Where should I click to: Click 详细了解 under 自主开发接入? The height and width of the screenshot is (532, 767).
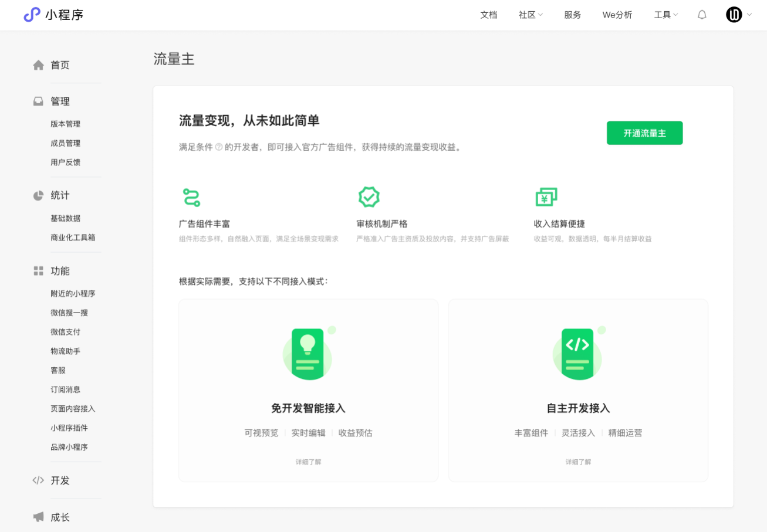tap(578, 462)
